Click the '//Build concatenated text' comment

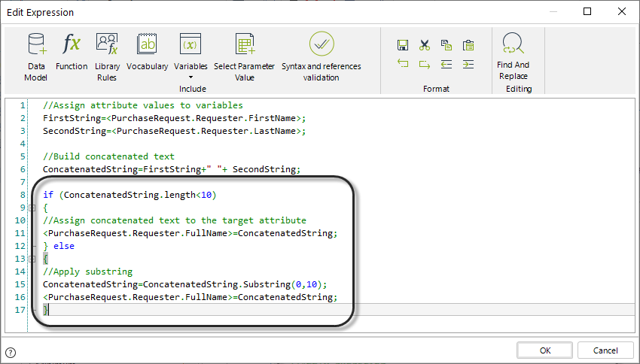[108, 156]
